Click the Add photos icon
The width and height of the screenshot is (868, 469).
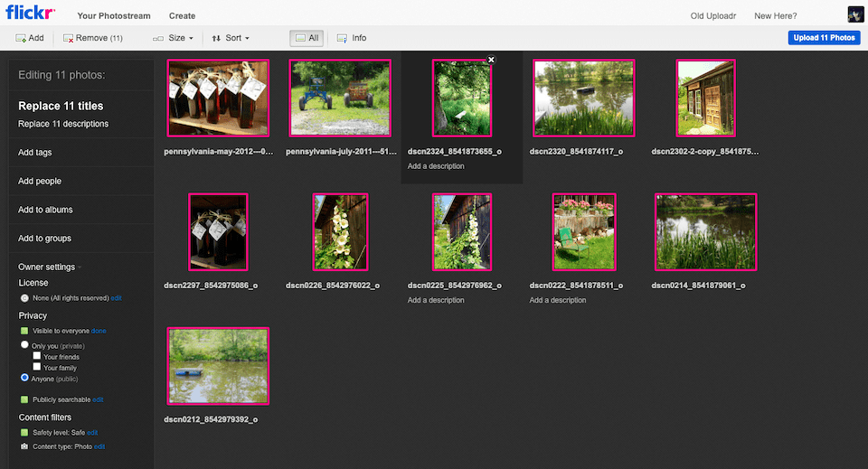pyautogui.click(x=21, y=38)
